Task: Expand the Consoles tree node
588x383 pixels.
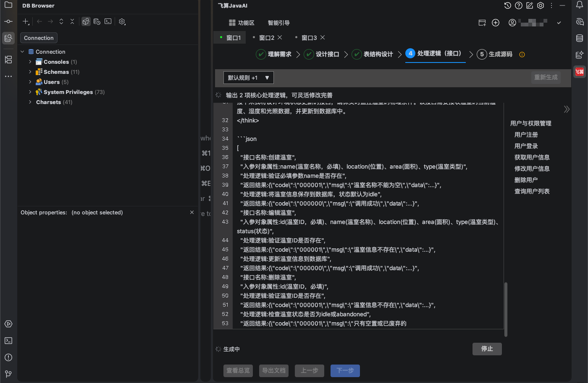Action: click(30, 62)
